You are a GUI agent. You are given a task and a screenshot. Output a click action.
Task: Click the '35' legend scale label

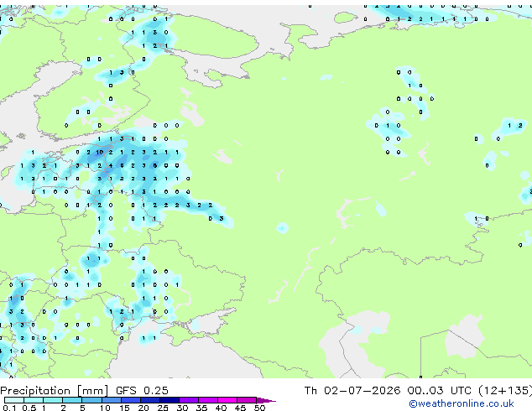[201, 408]
